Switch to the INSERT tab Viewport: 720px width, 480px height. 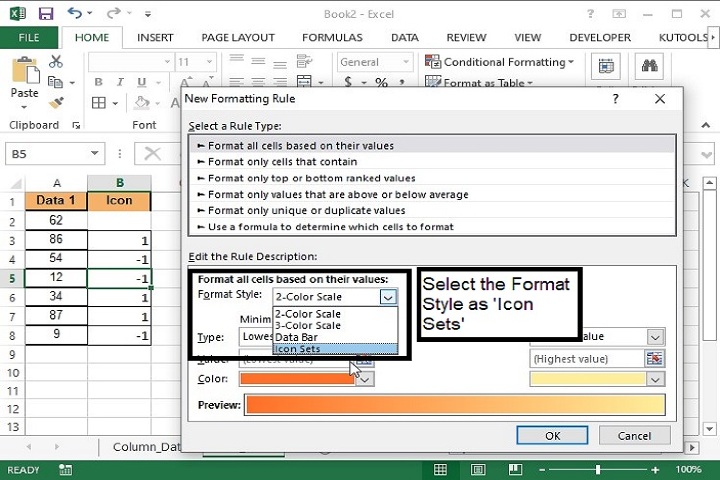click(x=155, y=38)
